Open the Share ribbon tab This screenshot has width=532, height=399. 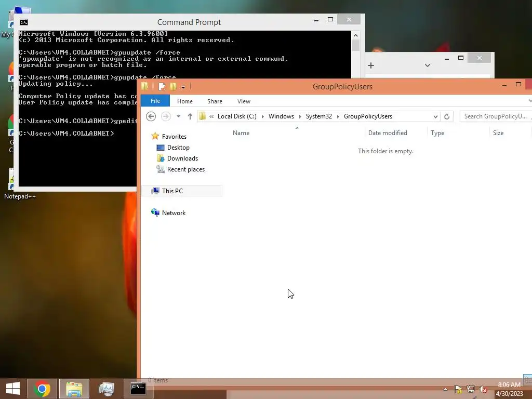click(215, 101)
